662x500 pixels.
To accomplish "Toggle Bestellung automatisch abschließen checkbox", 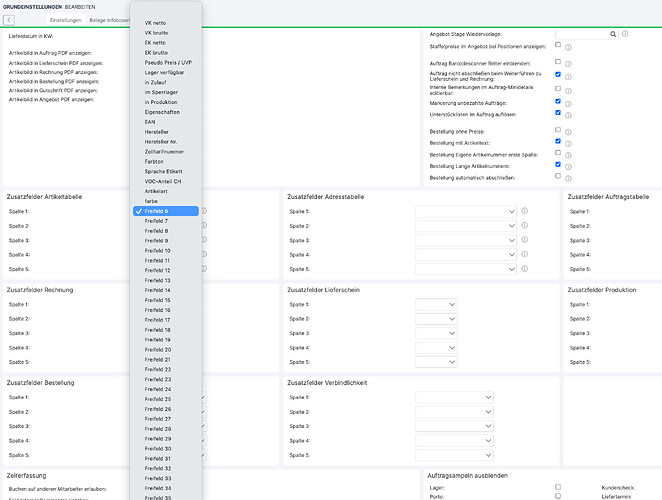I will pos(558,176).
